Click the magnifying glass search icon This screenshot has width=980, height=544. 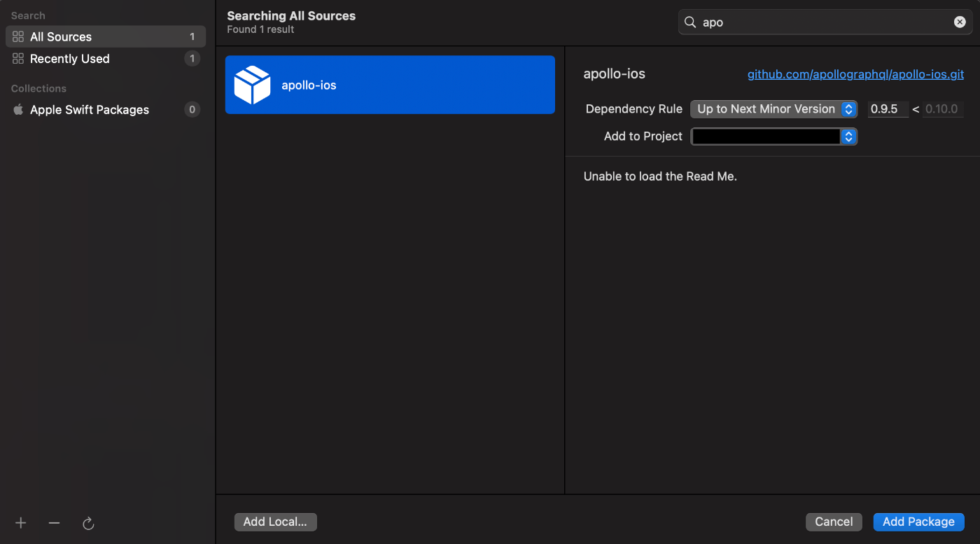(690, 22)
